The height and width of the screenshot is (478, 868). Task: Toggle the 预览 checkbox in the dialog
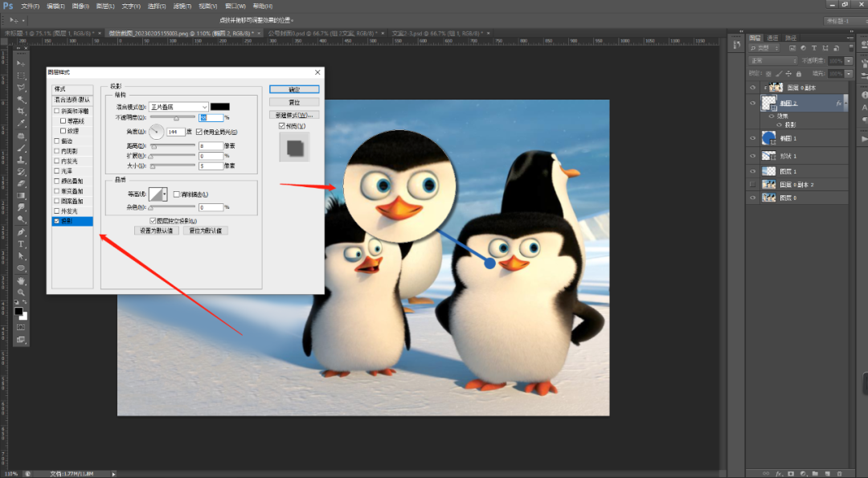(282, 125)
